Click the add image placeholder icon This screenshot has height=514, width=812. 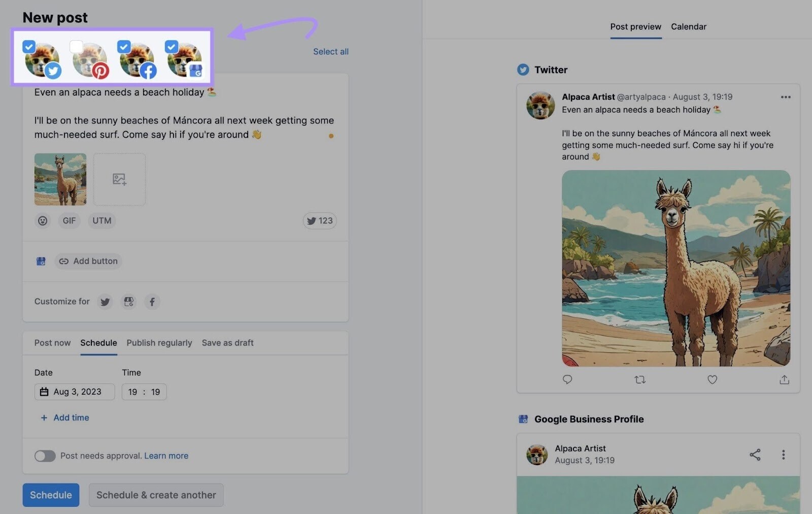[x=119, y=179]
